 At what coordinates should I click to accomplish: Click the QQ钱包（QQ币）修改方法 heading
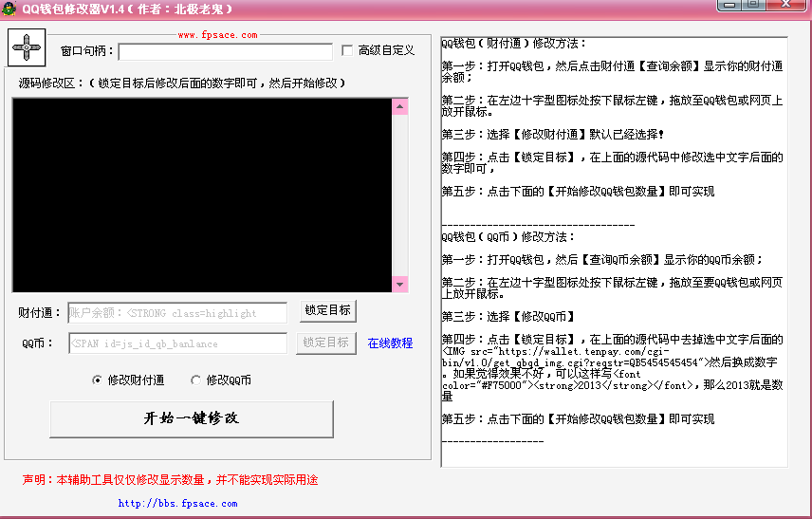508,236
